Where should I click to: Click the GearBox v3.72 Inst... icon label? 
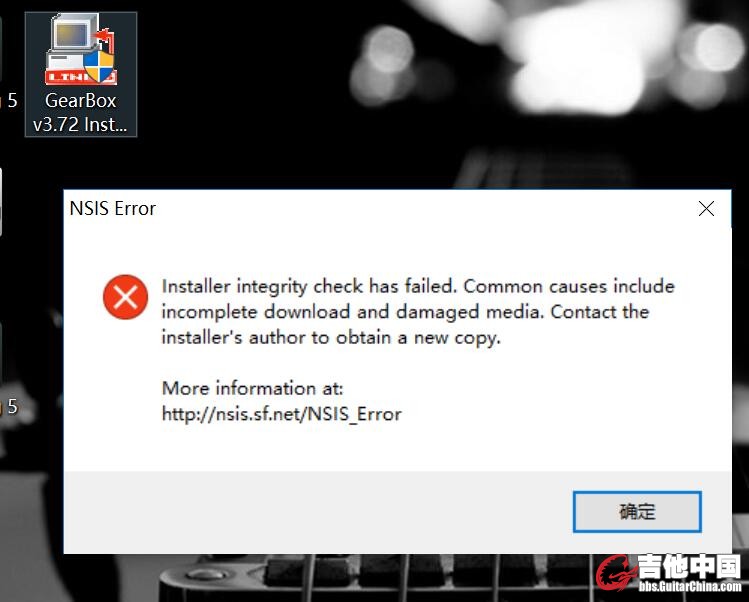(80, 113)
